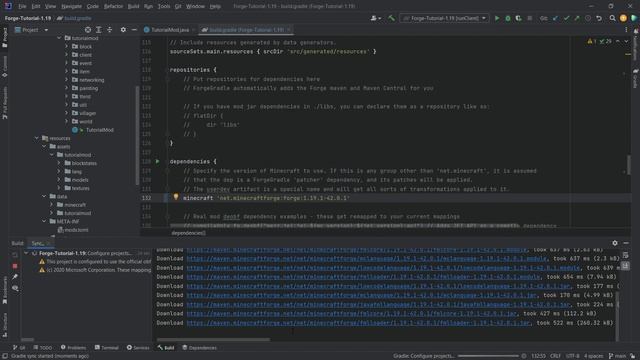Screen dimensions: 640x360
Task: Show Git history clock icon
Action: [588, 18]
